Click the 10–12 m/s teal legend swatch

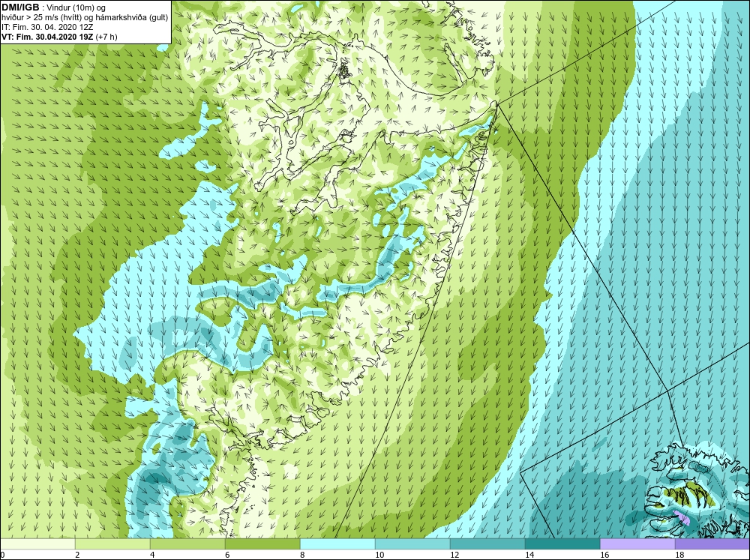point(412,544)
